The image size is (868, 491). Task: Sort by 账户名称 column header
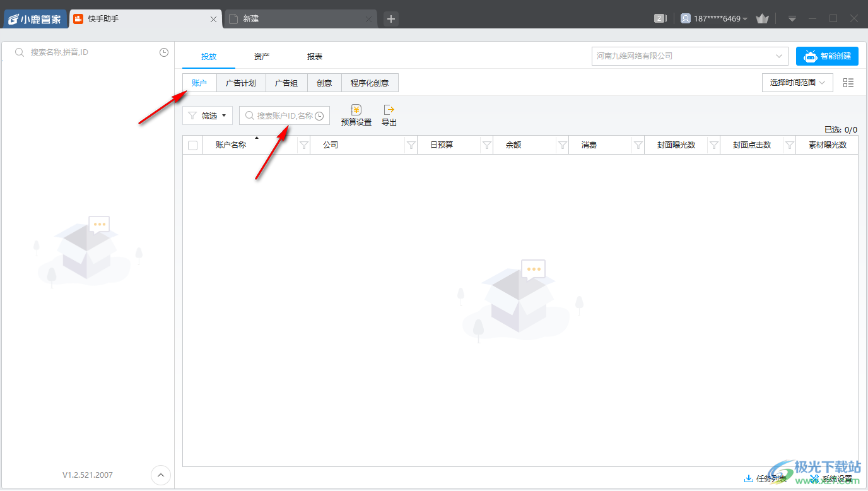pyautogui.click(x=231, y=145)
